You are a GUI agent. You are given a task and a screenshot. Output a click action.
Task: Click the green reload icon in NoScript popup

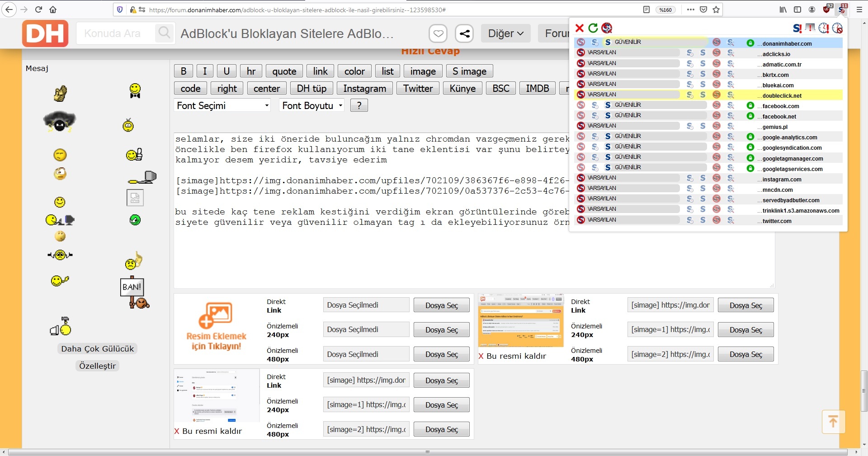point(593,28)
